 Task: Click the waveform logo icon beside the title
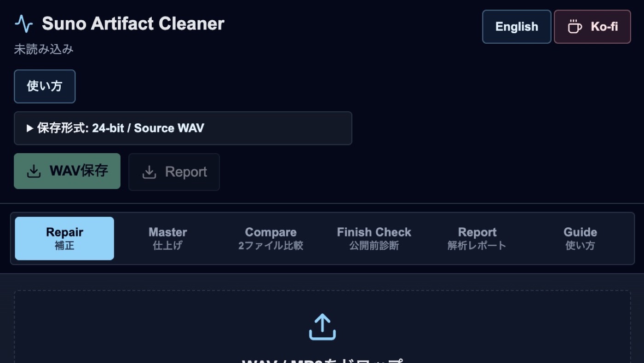(x=24, y=23)
